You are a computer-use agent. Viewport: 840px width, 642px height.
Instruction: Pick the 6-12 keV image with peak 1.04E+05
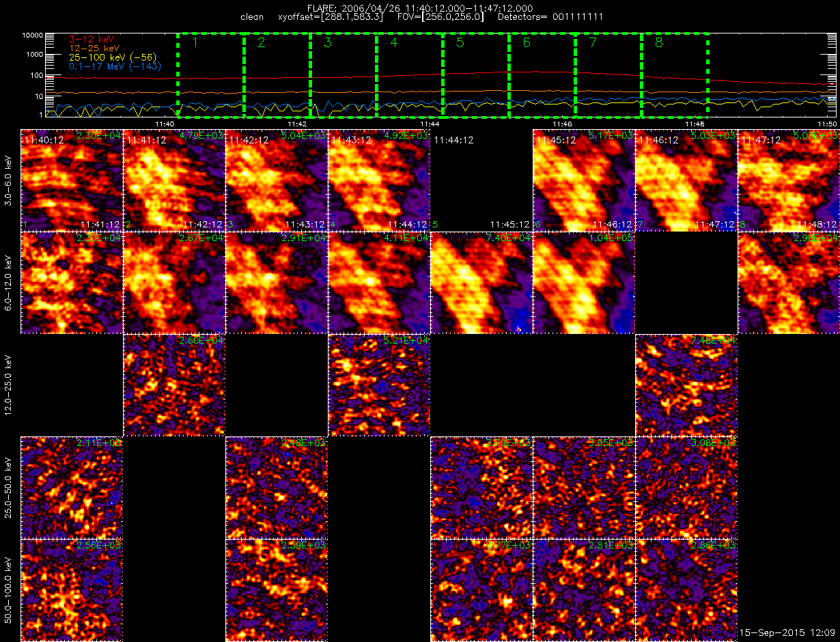pos(585,283)
